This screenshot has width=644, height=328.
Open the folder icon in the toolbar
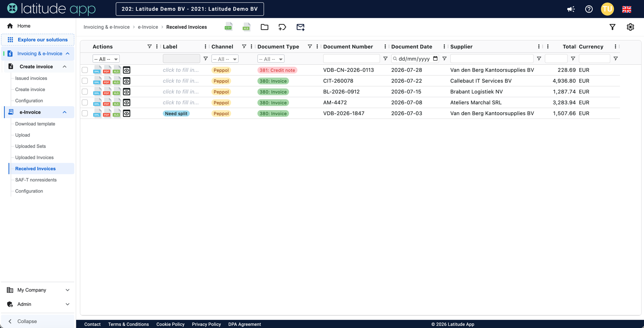pos(264,27)
